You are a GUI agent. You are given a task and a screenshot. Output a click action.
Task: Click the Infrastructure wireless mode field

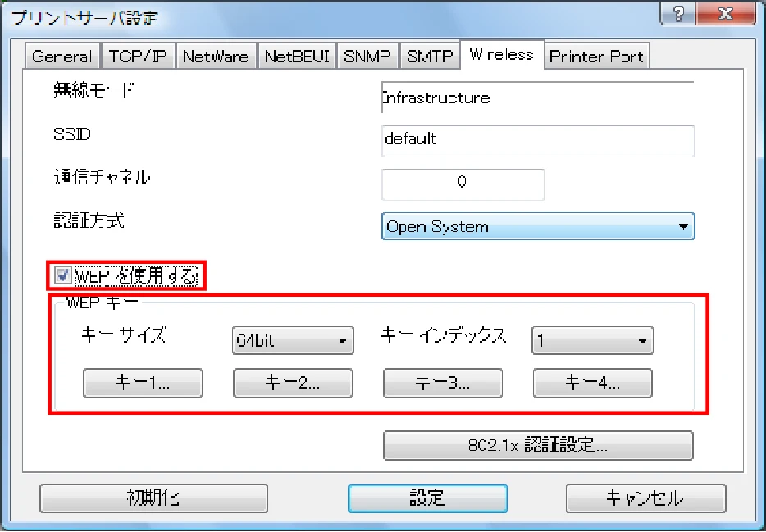tap(537, 98)
